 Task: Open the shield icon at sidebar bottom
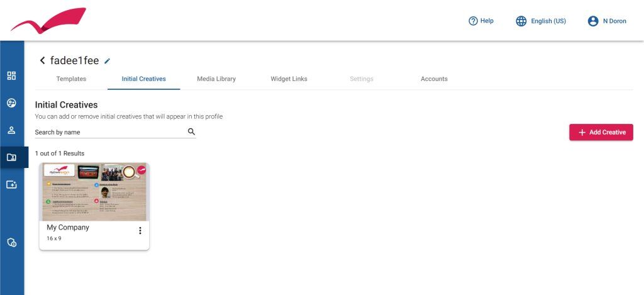[x=11, y=242]
